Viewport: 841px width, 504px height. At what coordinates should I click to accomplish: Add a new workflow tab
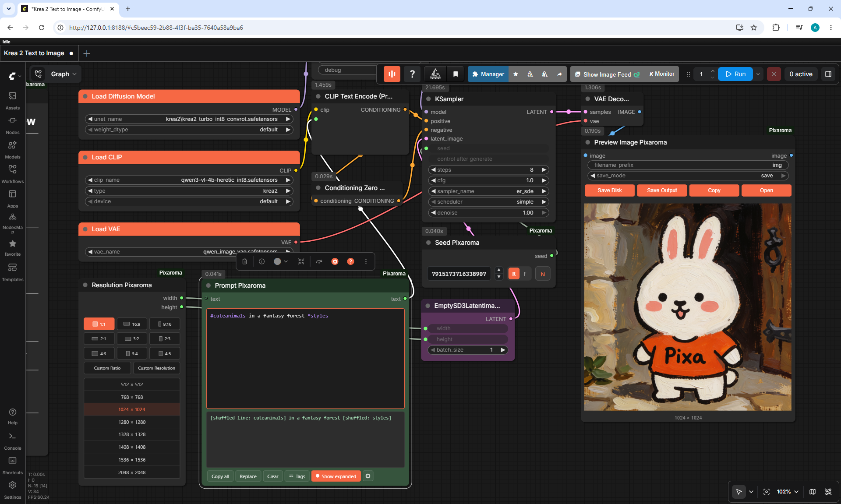[87, 53]
